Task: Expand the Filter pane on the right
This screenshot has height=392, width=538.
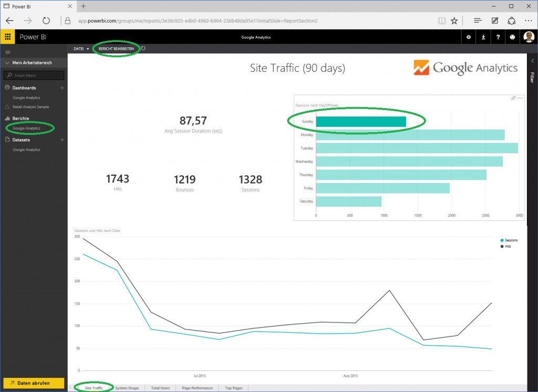Action: (531, 77)
